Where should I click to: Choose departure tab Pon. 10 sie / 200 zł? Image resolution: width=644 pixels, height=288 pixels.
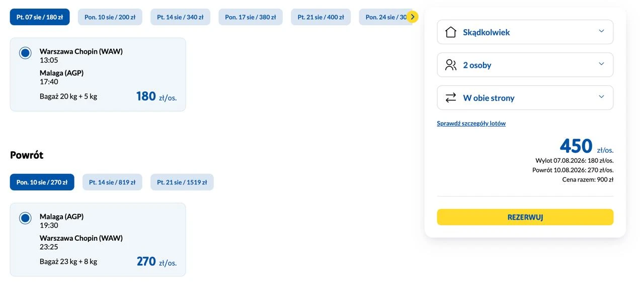coord(110,17)
